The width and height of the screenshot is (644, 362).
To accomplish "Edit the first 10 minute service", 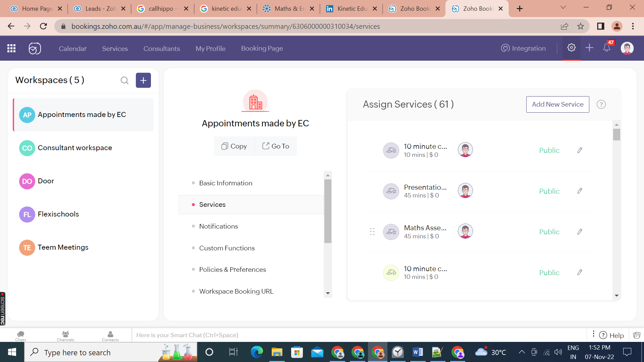I will click(x=580, y=150).
